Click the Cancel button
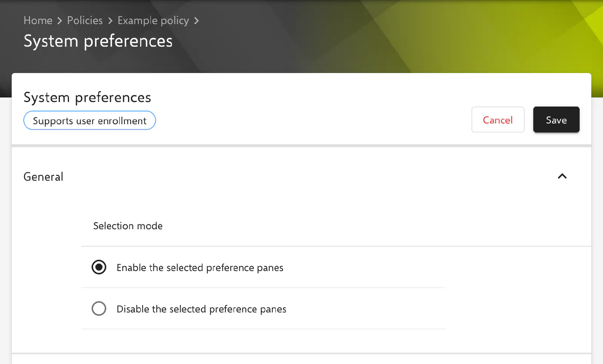Viewport: 603px width, 364px height. (498, 120)
